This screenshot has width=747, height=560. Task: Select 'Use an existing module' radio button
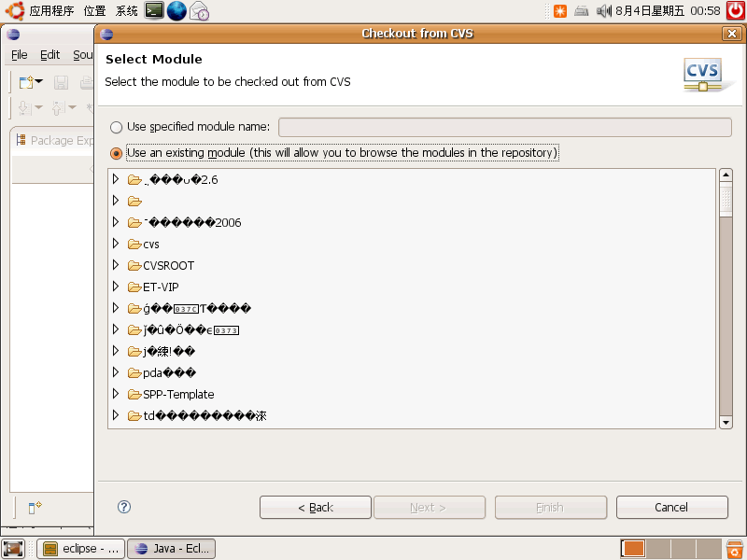[x=116, y=153]
